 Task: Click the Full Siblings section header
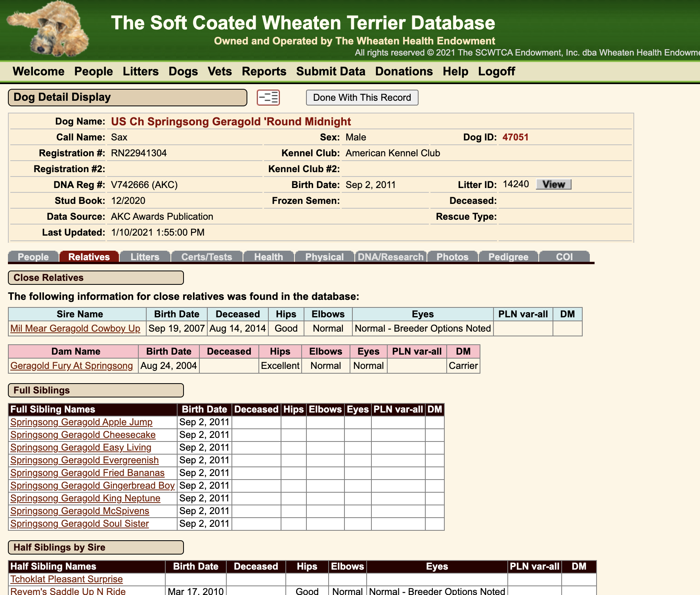(x=96, y=390)
